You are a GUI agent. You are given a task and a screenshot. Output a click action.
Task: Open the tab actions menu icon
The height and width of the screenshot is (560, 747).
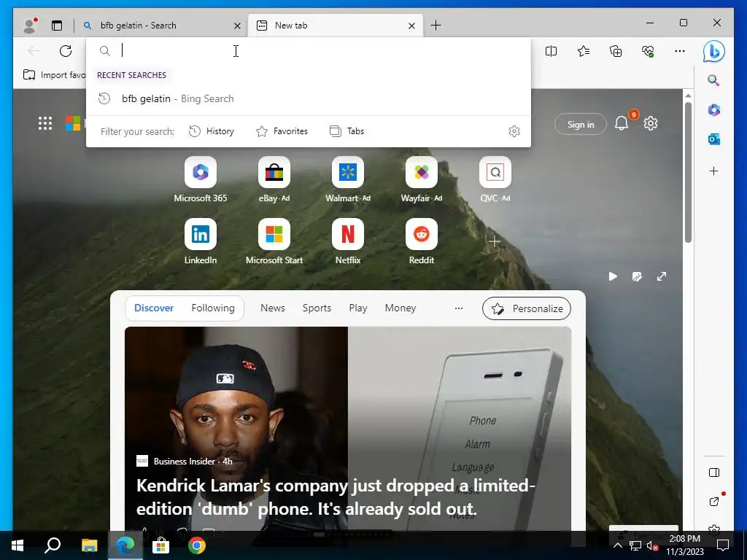57,26
